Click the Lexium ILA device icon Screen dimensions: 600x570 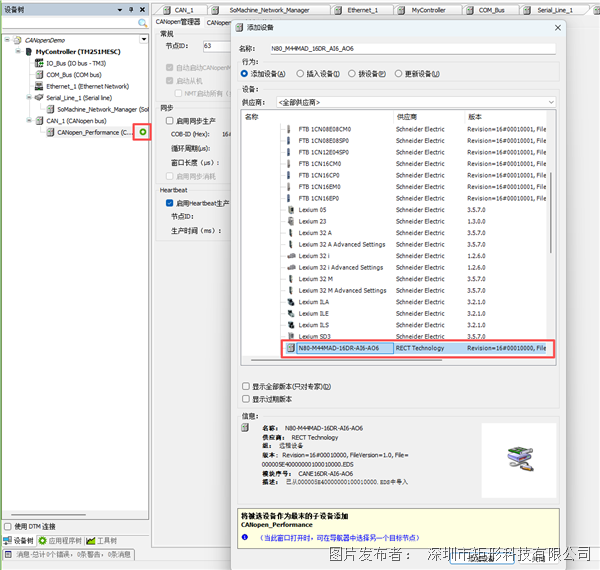coord(291,302)
